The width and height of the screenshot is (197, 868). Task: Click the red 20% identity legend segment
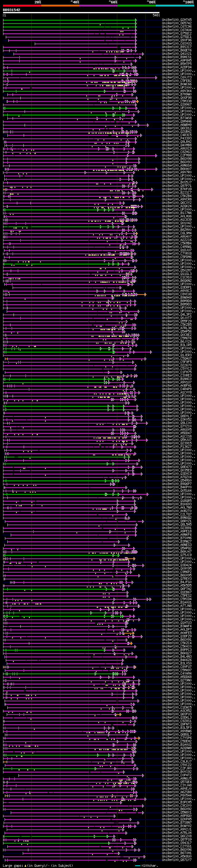tap(22, 6)
